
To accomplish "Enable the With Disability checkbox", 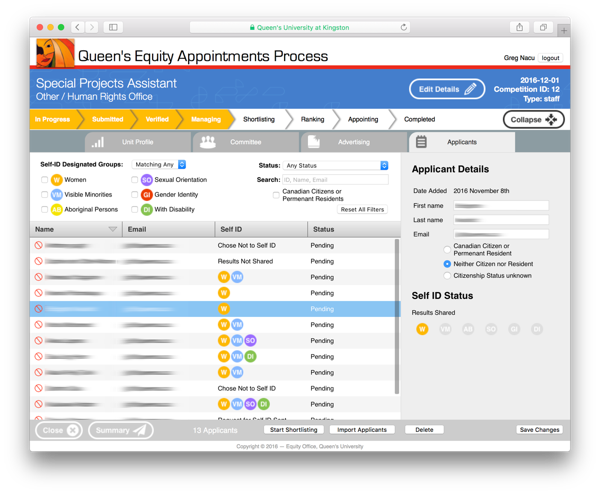I will 134,209.
